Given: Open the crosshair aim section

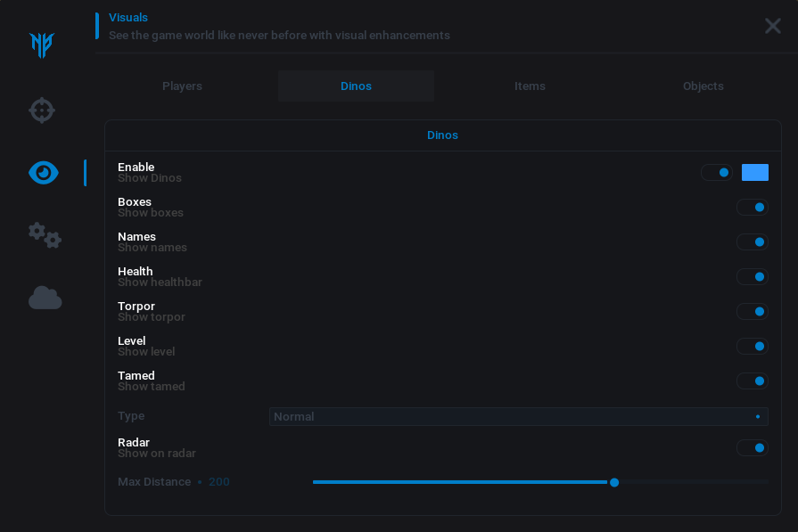Looking at the screenshot, I should point(42,110).
